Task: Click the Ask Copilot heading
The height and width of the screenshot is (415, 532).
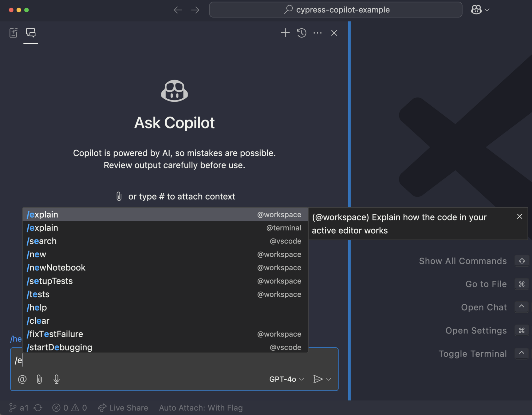Action: point(174,123)
